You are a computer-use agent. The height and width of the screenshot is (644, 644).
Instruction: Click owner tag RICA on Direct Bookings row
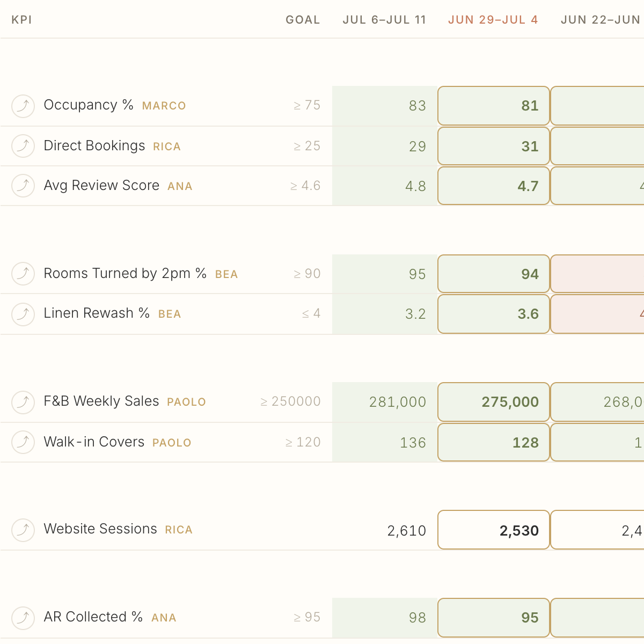point(167,147)
